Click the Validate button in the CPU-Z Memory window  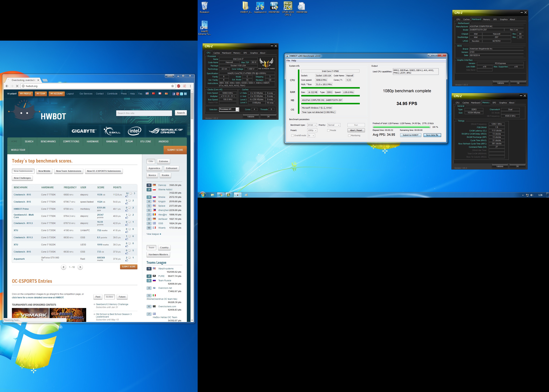point(500,166)
